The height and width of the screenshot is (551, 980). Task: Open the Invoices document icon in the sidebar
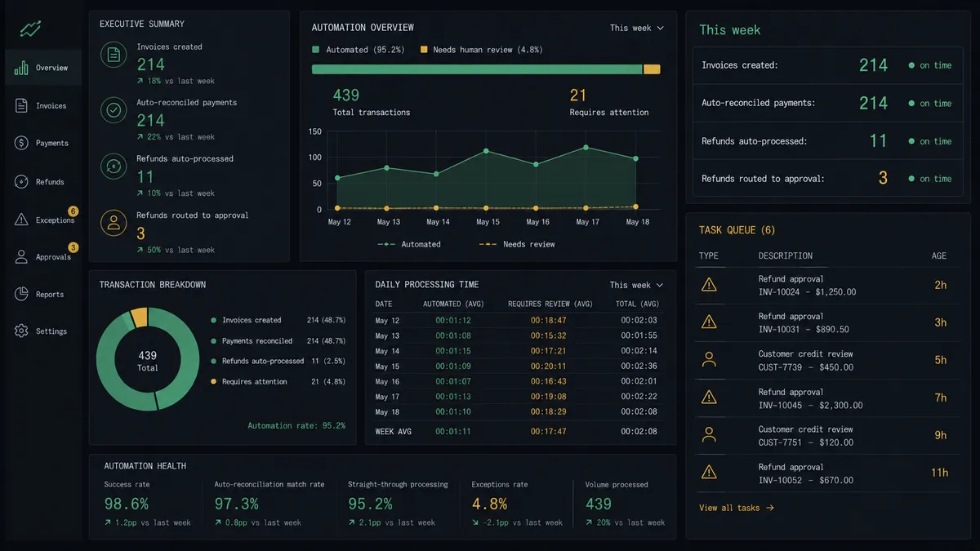tap(21, 105)
